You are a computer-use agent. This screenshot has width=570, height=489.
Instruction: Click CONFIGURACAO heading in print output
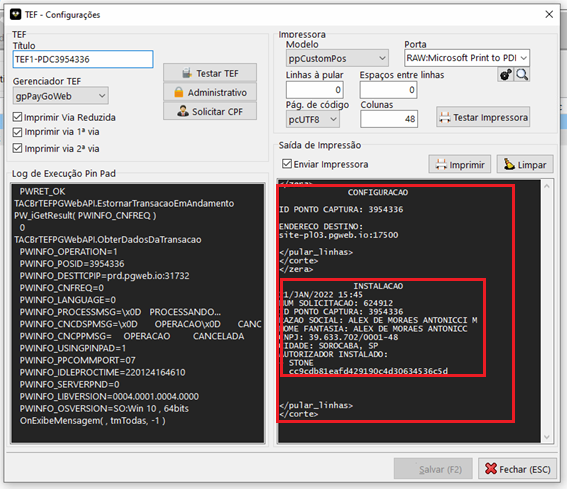(x=378, y=192)
